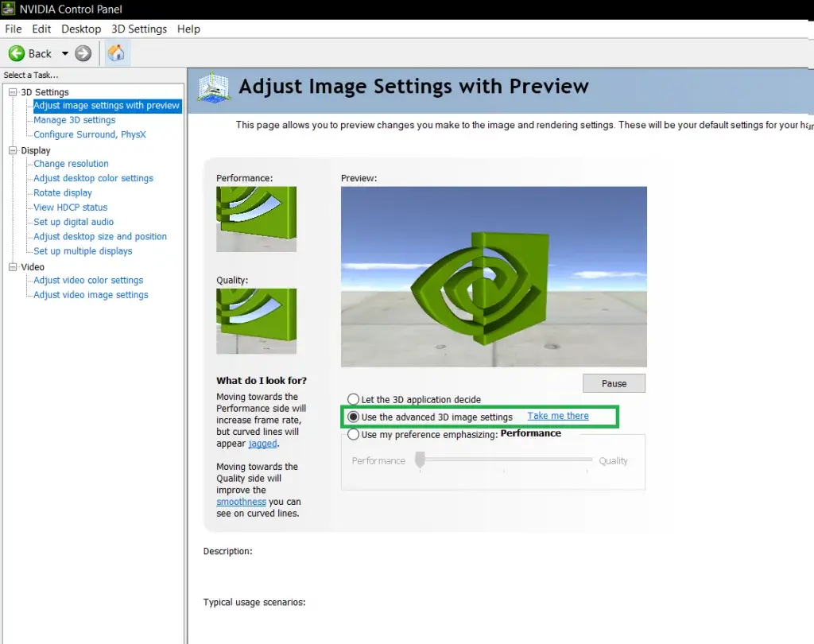
Task: Click the jagged help link
Action: tap(262, 444)
